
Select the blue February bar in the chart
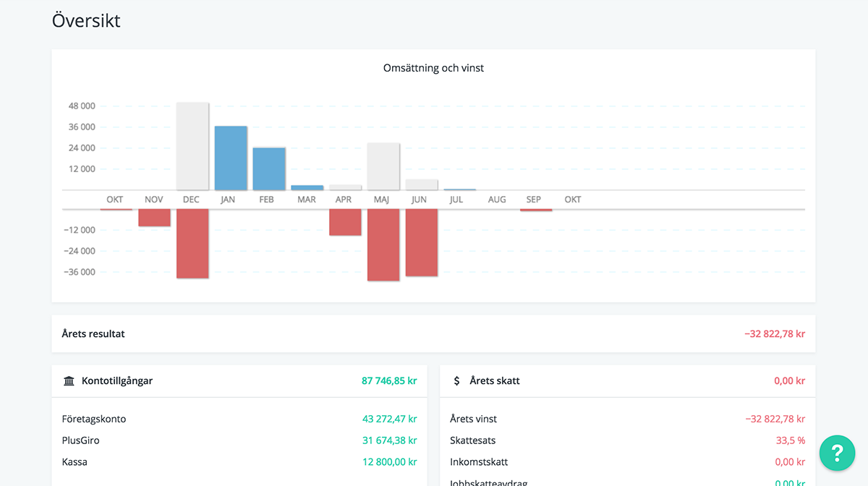[268, 169]
